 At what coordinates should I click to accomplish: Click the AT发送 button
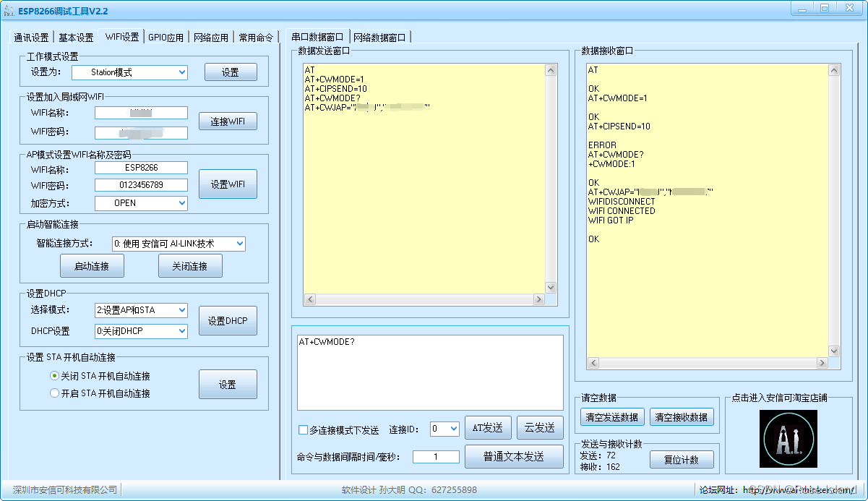[488, 428]
